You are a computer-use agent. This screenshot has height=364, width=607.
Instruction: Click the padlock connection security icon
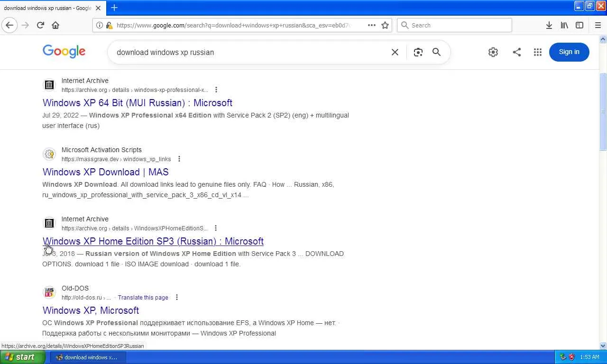[109, 25]
